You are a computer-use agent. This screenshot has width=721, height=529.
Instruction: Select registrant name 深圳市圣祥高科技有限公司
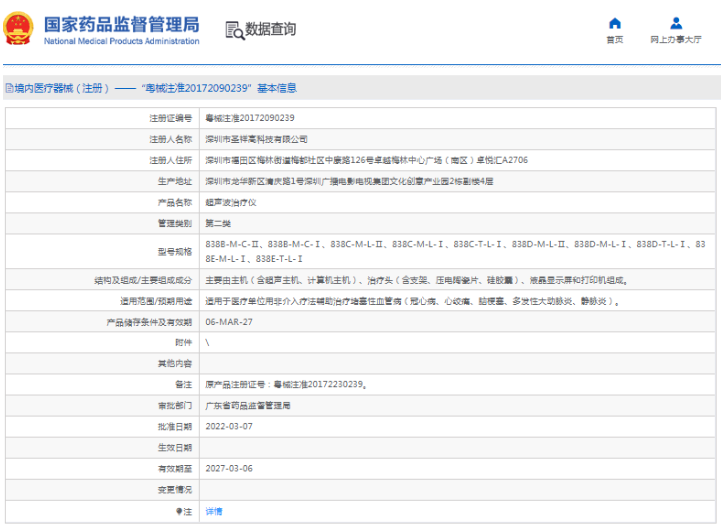tap(256, 139)
